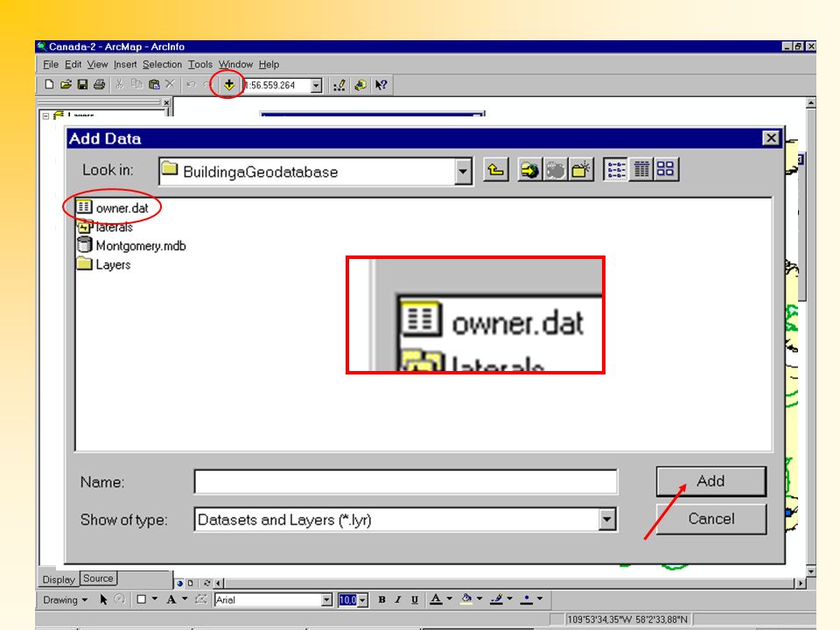
Task: Pick the fill color bucket swatch
Action: coord(466,599)
